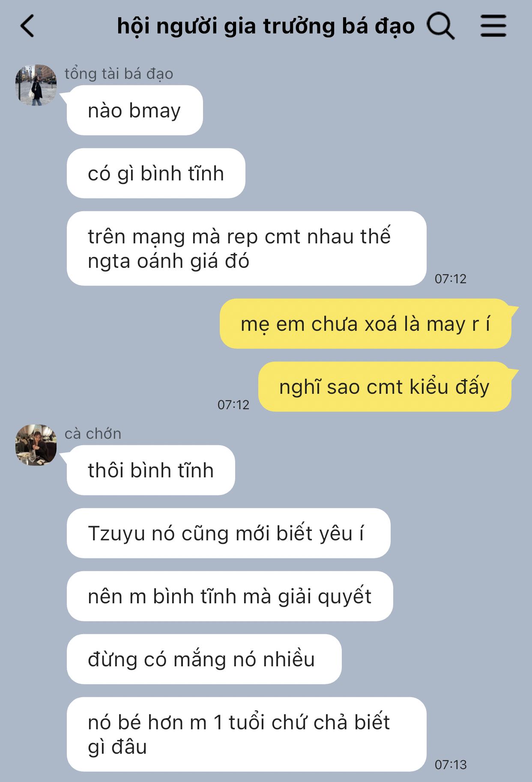Tap the message bubble nào bmay
532x782 pixels.
(x=134, y=111)
